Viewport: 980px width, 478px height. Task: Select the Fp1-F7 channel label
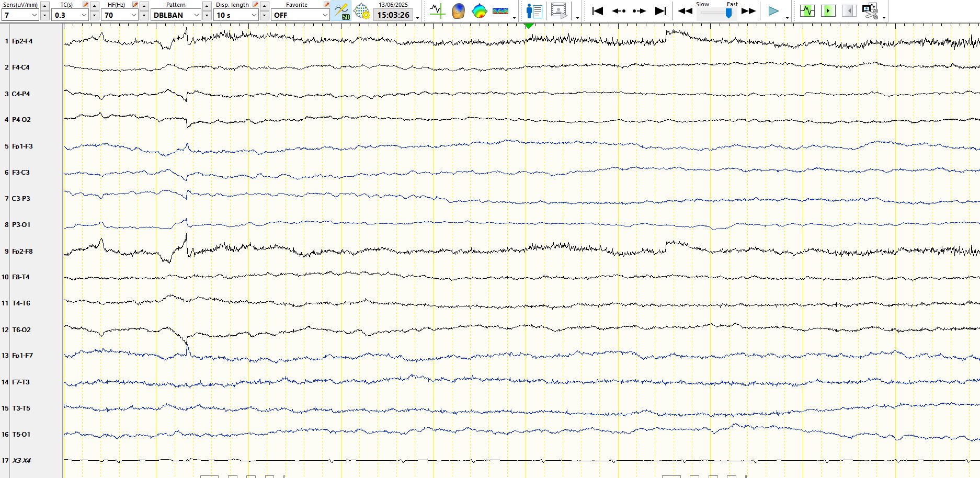(x=22, y=356)
